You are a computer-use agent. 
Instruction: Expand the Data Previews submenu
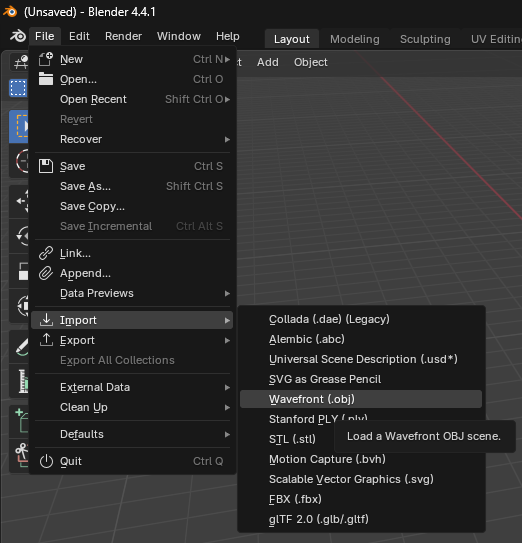pyautogui.click(x=227, y=294)
